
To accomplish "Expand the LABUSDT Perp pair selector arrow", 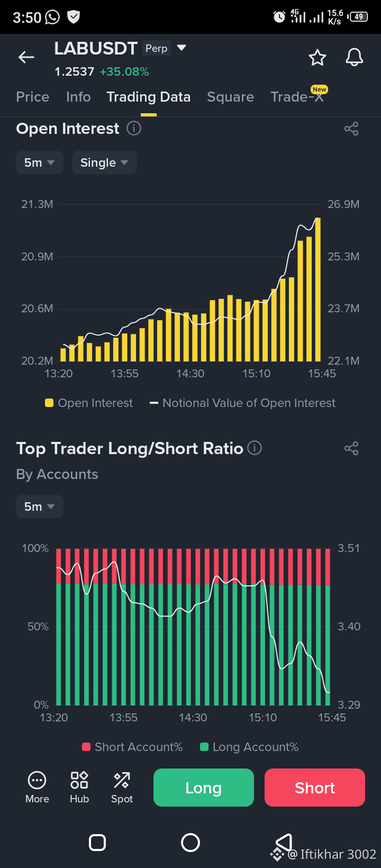I will pos(182,48).
